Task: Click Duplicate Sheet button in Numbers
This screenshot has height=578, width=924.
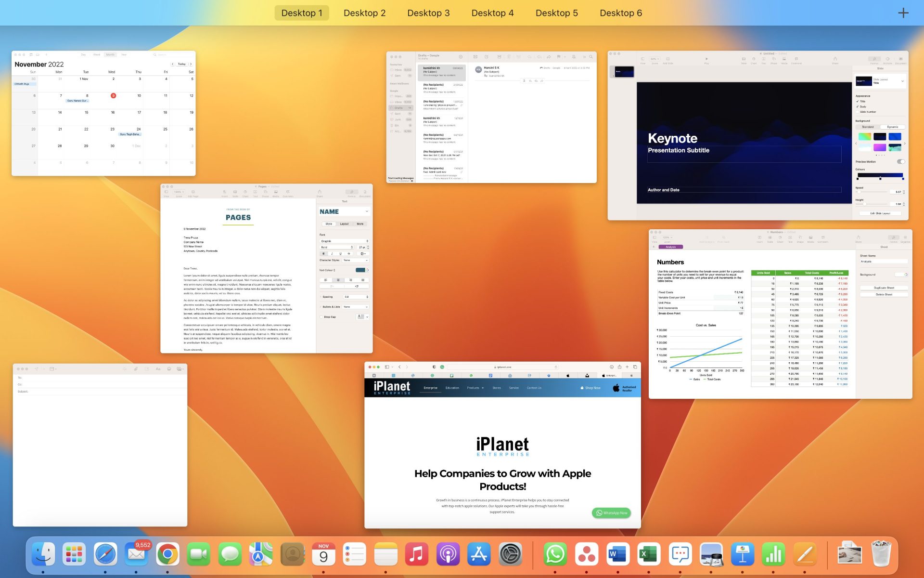Action: coord(884,288)
